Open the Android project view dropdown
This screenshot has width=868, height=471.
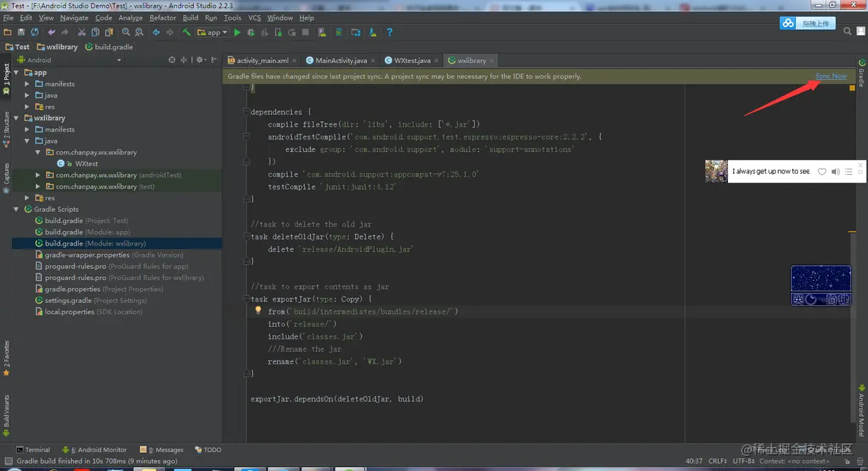[69, 60]
